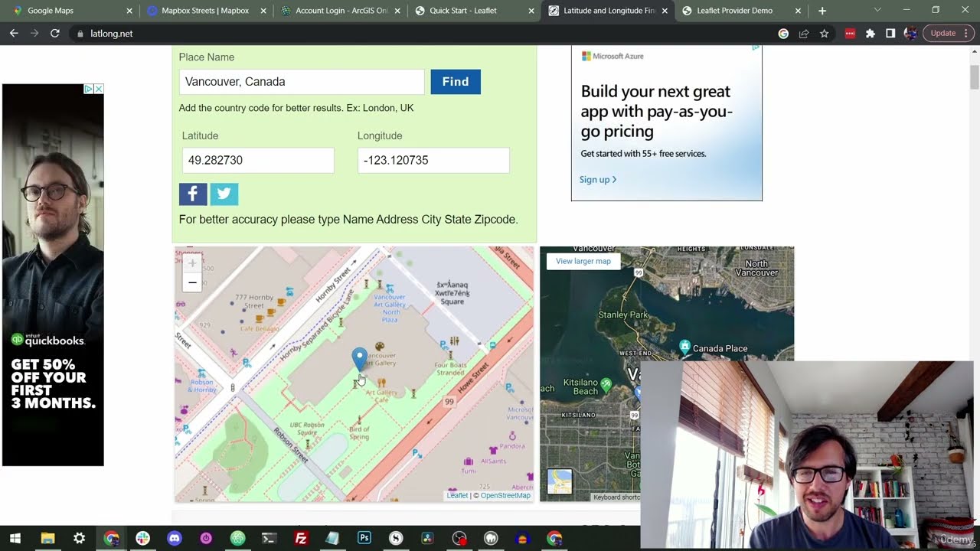Click the Sign up link in Azure ad
Image resolution: width=980 pixels, height=551 pixels.
coord(597,180)
